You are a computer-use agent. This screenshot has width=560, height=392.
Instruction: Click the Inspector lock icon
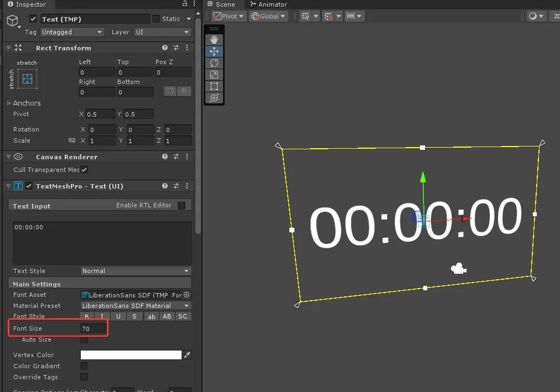pos(185,4)
